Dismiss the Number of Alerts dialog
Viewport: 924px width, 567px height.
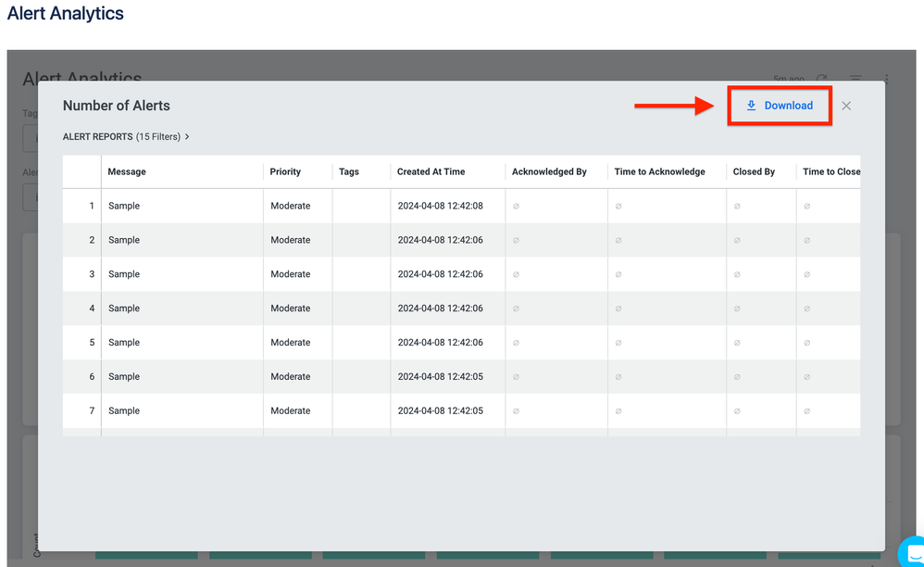[x=845, y=106]
